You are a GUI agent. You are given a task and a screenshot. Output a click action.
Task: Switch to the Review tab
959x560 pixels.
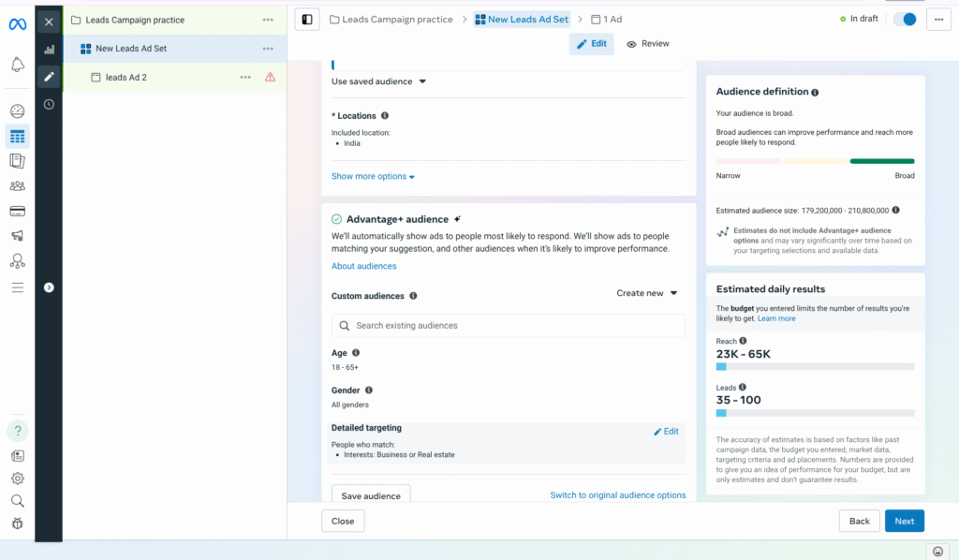tap(648, 43)
